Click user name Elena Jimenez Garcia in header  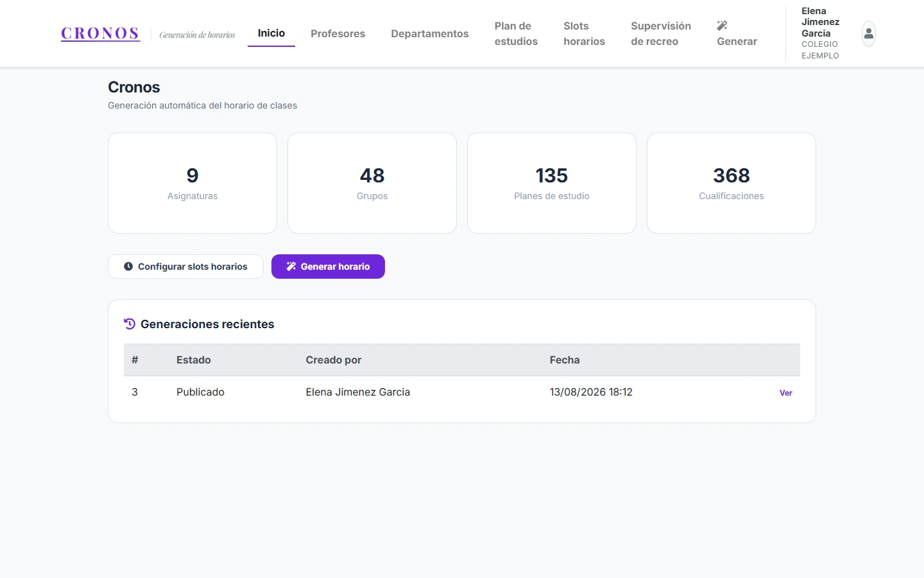coord(820,22)
